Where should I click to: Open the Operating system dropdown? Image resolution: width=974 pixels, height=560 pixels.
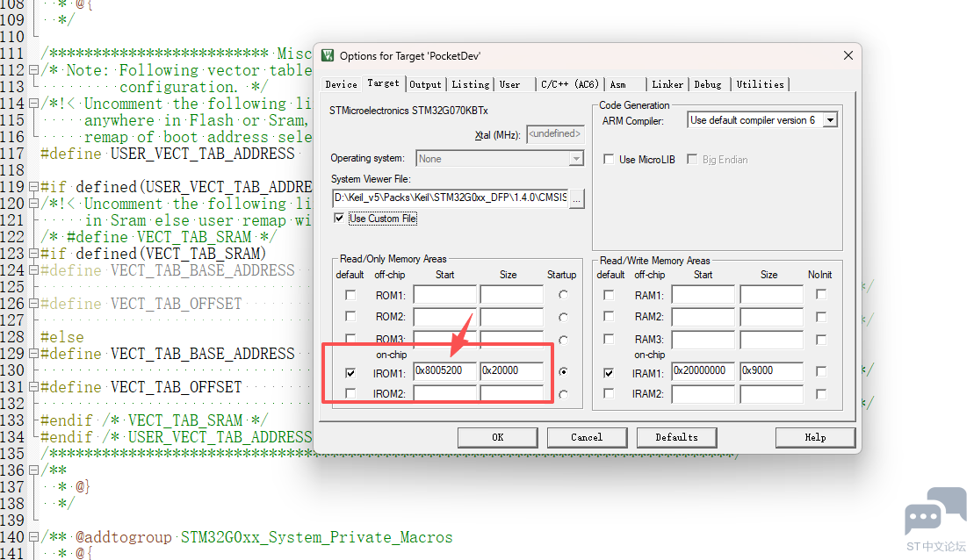(576, 159)
